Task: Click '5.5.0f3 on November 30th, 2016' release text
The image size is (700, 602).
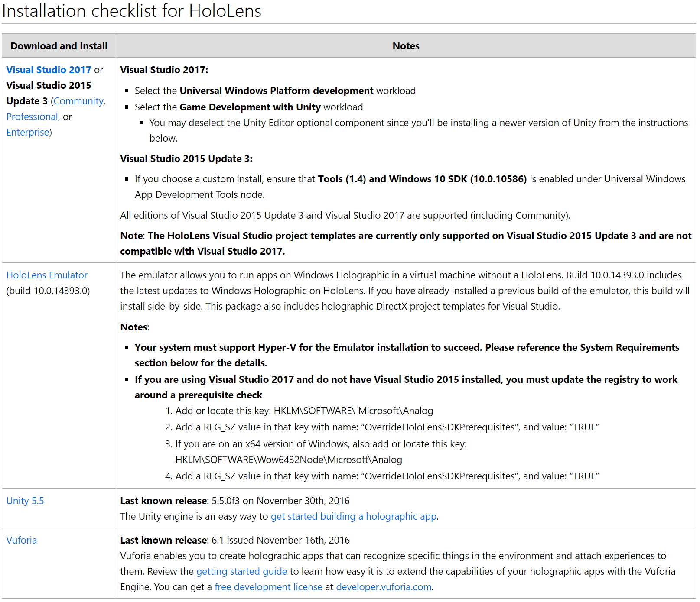Action: pyautogui.click(x=280, y=501)
